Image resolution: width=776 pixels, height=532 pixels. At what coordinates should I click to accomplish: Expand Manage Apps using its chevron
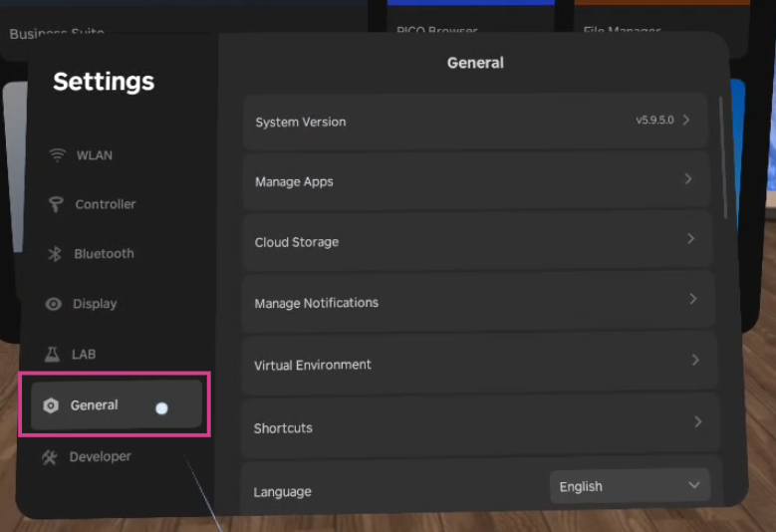pyautogui.click(x=688, y=179)
